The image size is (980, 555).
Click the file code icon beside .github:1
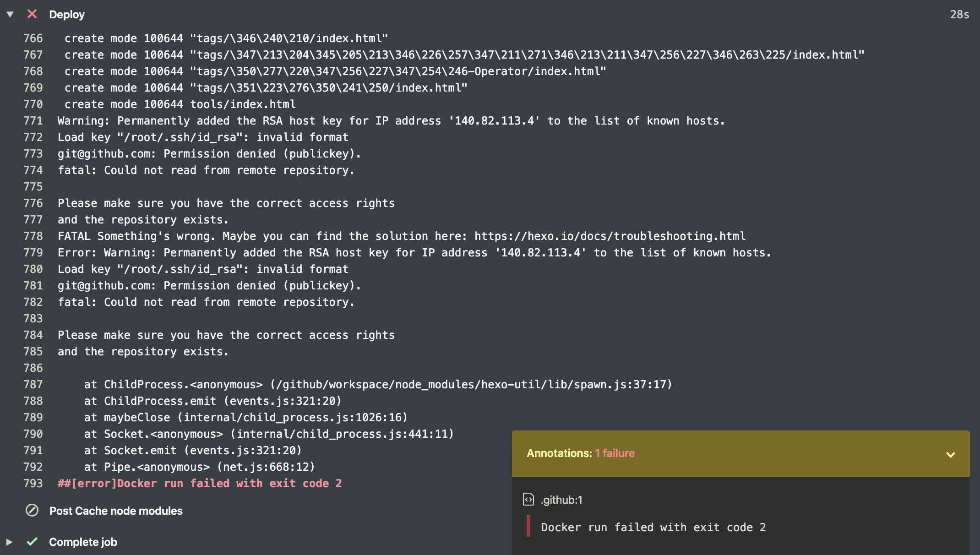point(528,499)
